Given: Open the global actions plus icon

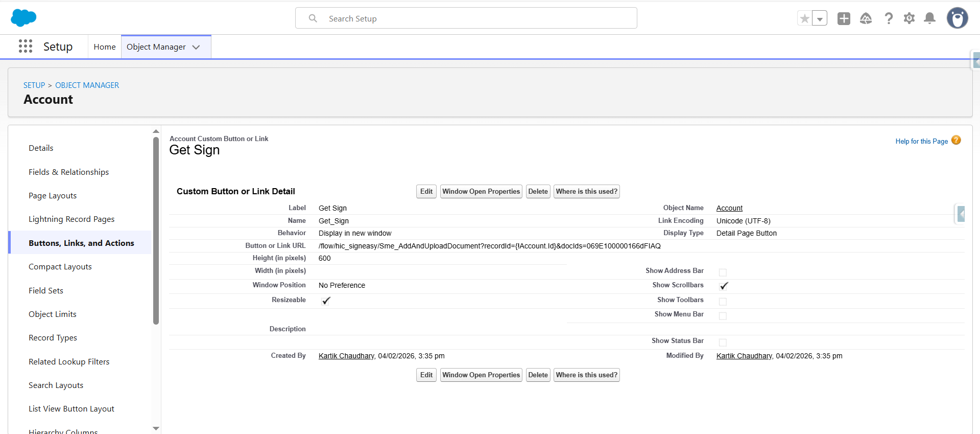Looking at the screenshot, I should pyautogui.click(x=844, y=19).
